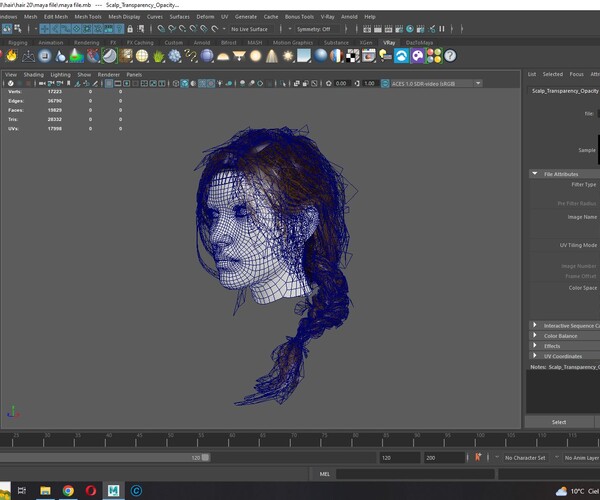
Task: Open the Chaos Cloud blue icon
Action: pos(401,56)
